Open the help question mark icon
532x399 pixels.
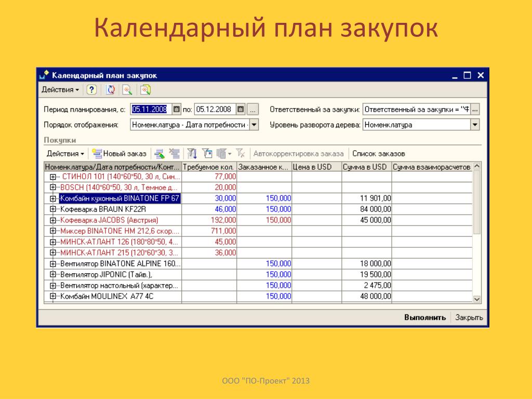91,89
